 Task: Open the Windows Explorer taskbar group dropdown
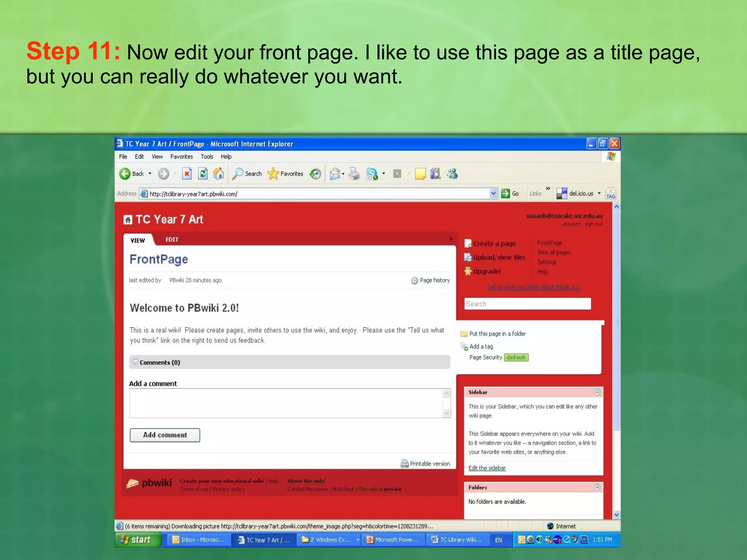click(x=358, y=540)
